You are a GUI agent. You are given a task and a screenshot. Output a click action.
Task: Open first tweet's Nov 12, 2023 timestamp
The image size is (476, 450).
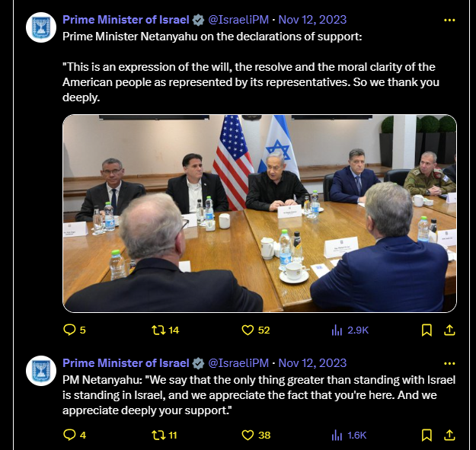tap(312, 20)
